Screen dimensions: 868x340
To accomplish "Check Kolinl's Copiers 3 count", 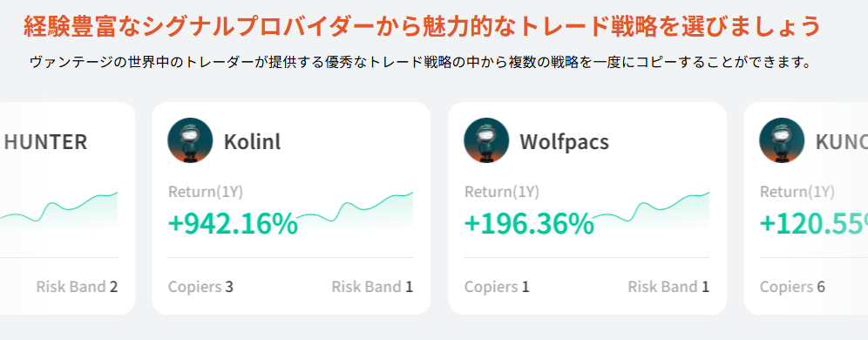I will (x=200, y=287).
